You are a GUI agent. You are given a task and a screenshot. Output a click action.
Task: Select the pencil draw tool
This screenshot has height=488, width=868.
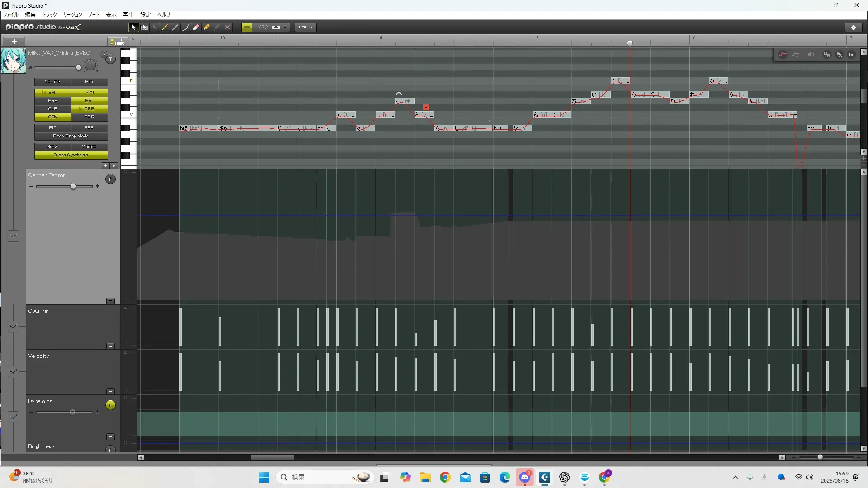pyautogui.click(x=165, y=28)
